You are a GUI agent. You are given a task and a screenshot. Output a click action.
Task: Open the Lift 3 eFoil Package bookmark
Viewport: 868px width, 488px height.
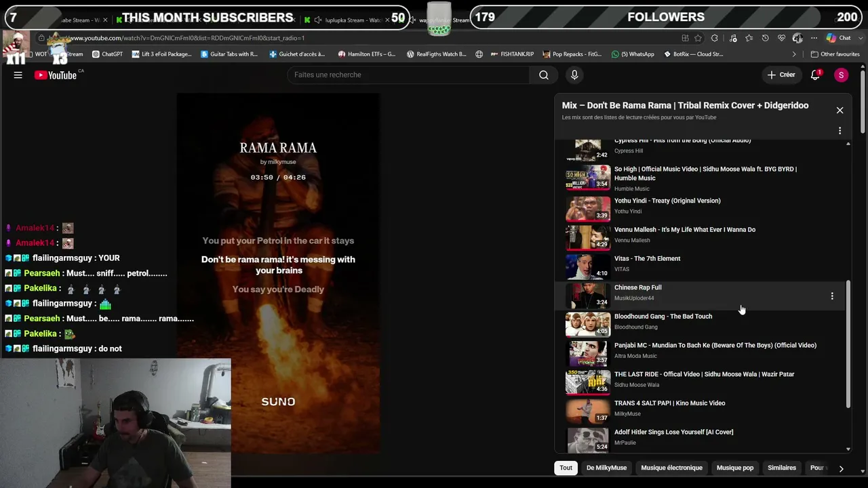pyautogui.click(x=162, y=54)
